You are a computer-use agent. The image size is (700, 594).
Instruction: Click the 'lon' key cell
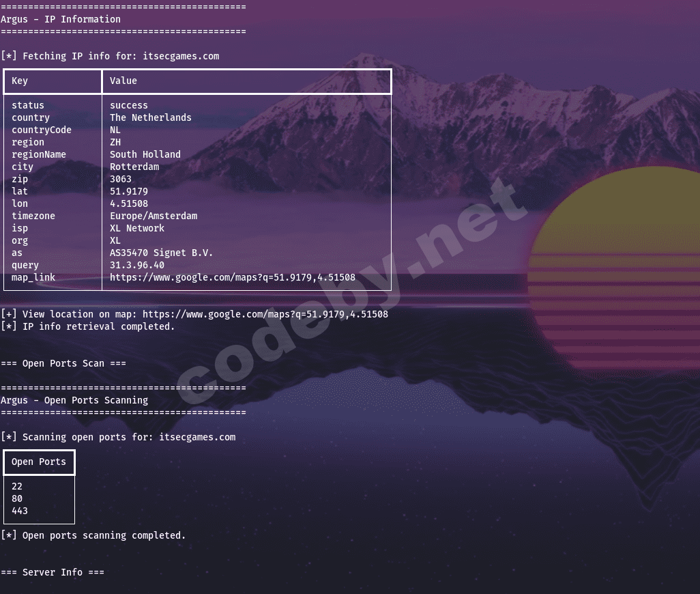pyautogui.click(x=20, y=203)
